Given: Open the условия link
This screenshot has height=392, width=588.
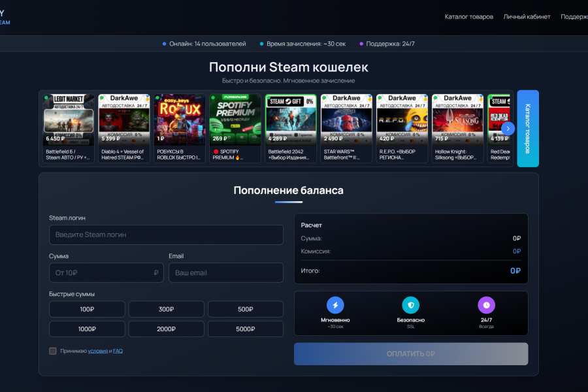Looking at the screenshot, I should point(97,351).
